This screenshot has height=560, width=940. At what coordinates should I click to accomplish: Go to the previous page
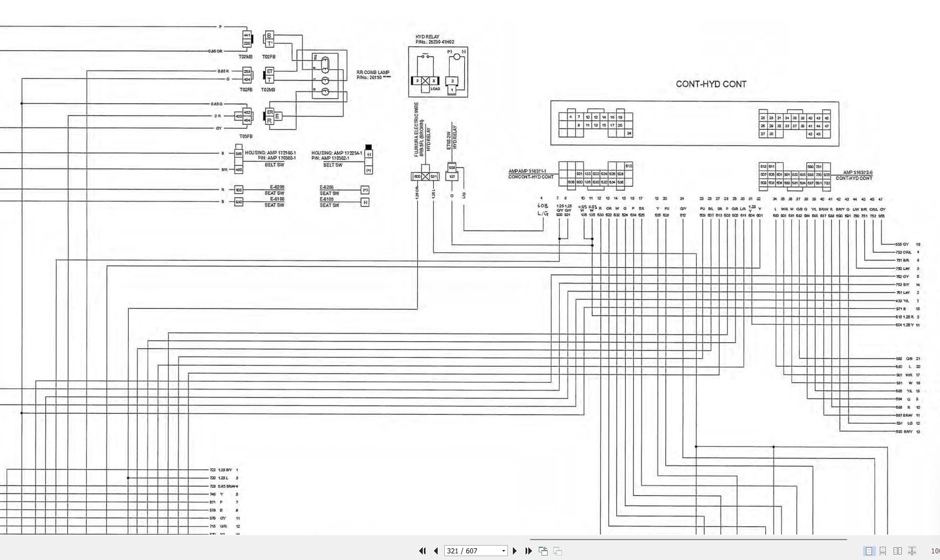(x=435, y=551)
